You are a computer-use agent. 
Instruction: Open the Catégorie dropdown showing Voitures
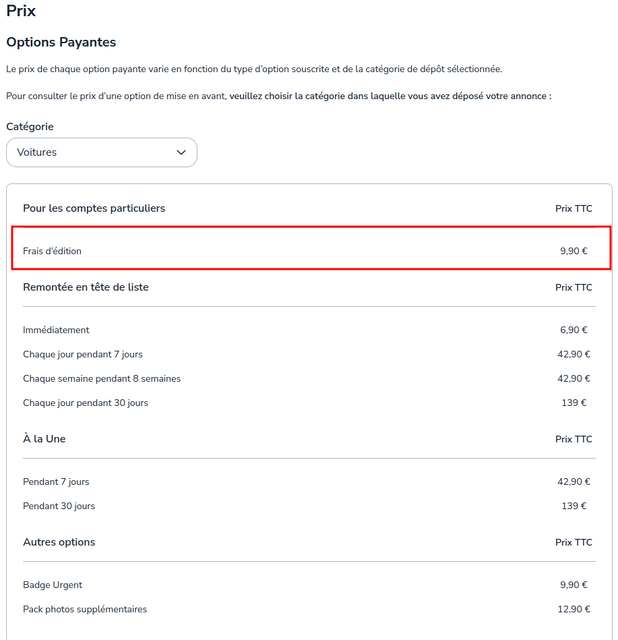102,152
